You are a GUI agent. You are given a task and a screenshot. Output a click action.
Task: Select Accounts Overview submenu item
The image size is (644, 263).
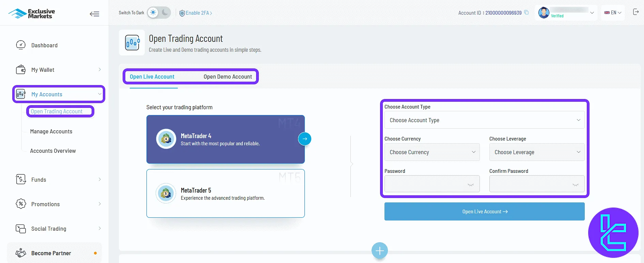pos(53,151)
